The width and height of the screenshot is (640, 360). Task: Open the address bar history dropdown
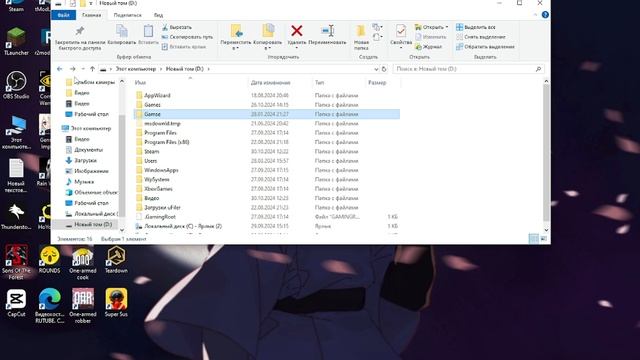coord(376,69)
